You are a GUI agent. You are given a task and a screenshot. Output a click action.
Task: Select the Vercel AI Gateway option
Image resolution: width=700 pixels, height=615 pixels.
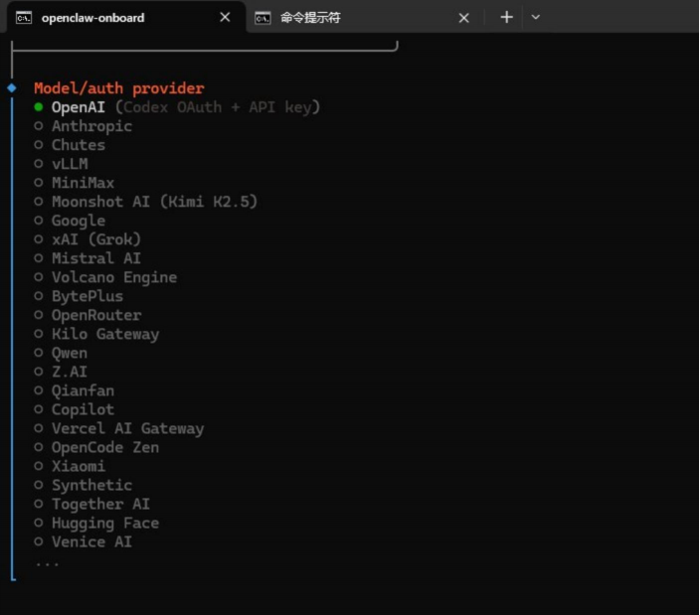click(39, 428)
